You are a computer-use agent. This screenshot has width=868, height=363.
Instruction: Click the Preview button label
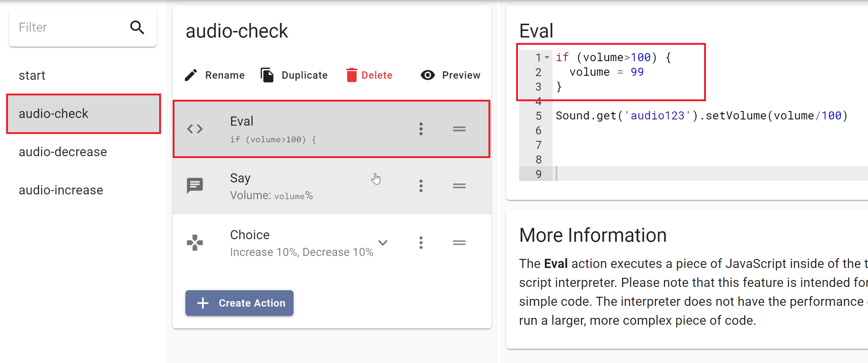point(461,75)
